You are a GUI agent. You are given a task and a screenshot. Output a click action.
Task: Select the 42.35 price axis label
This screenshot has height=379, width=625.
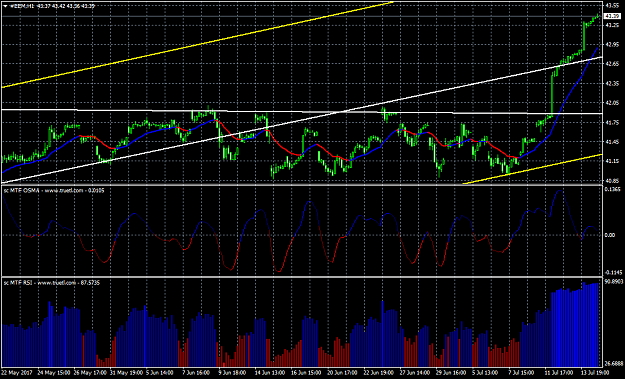pos(611,84)
